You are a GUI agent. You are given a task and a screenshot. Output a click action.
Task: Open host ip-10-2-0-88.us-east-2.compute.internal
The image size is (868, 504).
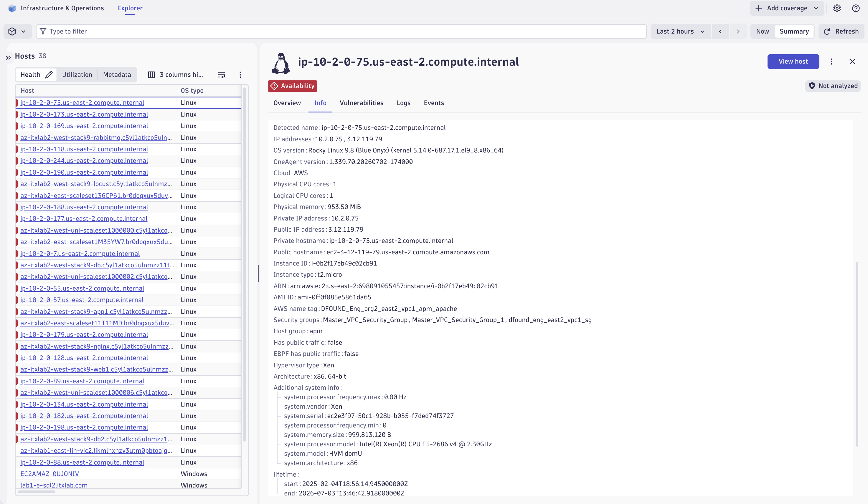coord(82,462)
